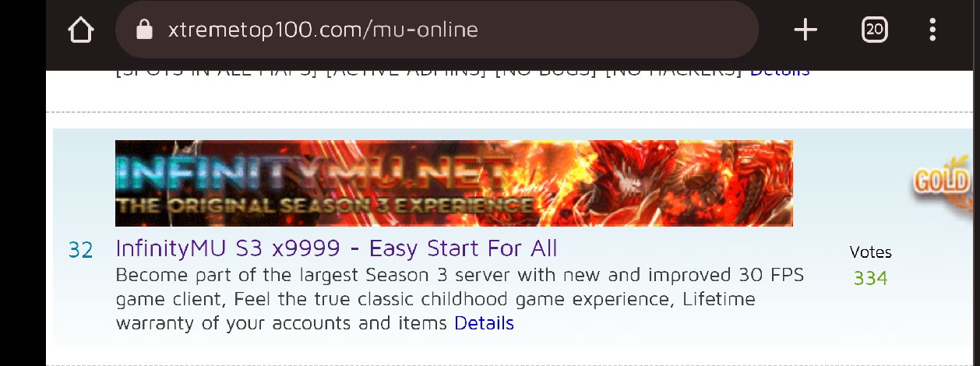Click Details link under InfinityMU description
The width and height of the screenshot is (980, 366).
click(484, 322)
